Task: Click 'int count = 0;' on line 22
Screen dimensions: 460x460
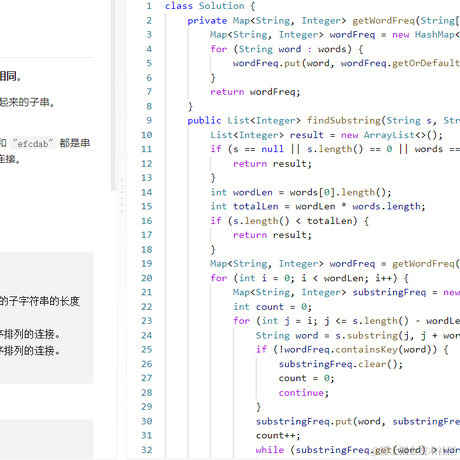Action: [x=272, y=307]
